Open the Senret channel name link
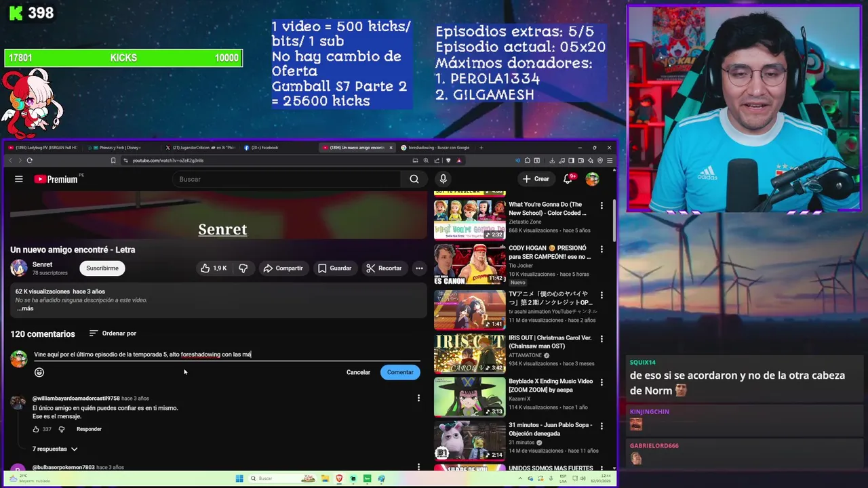Screen dimensions: 868x488 [x=42, y=264]
